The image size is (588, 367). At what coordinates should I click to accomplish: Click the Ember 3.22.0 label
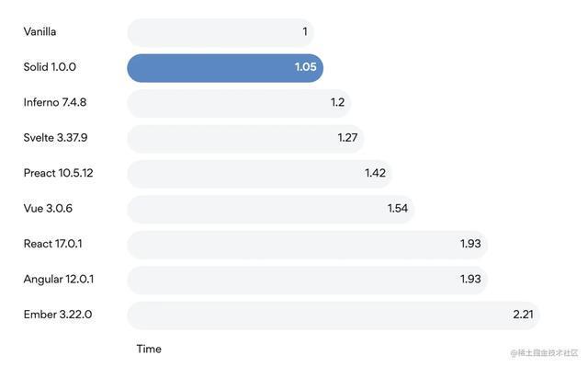[57, 315]
